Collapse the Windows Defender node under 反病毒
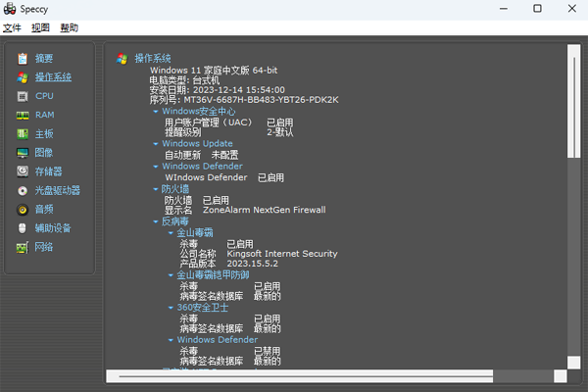 [171, 340]
